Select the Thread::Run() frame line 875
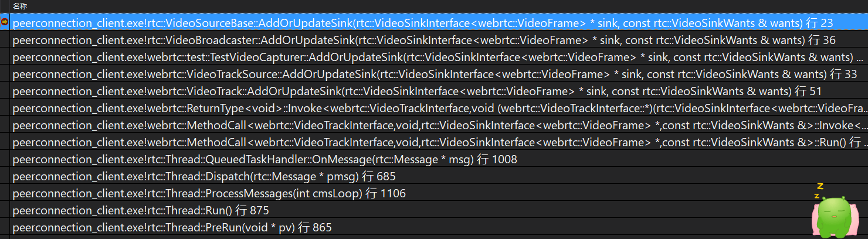The image size is (868, 239). (440, 210)
